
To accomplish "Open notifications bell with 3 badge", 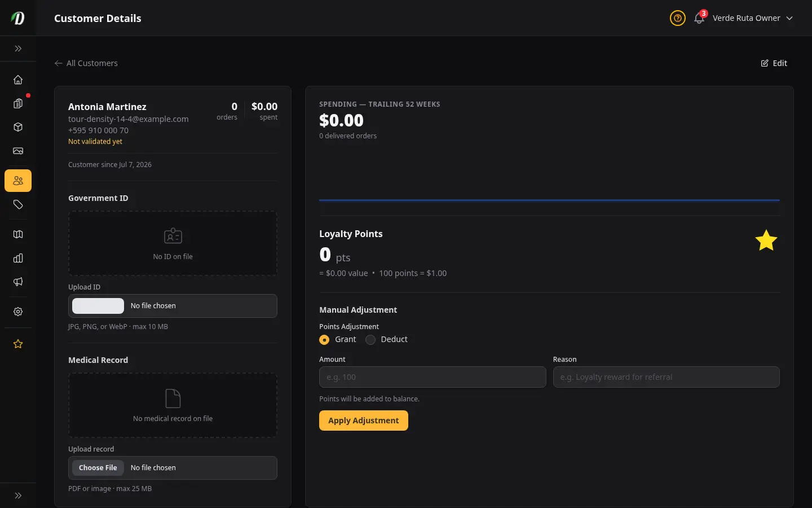I will 699,18.
